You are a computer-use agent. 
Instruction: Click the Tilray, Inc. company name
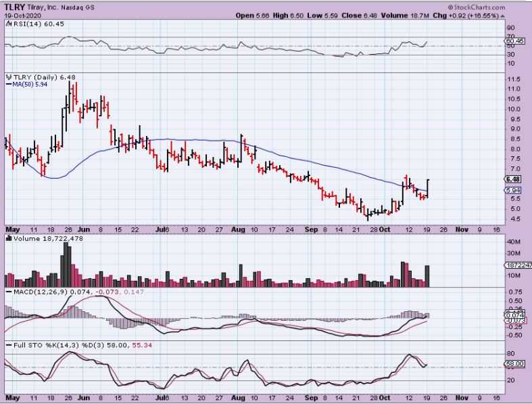click(x=42, y=7)
